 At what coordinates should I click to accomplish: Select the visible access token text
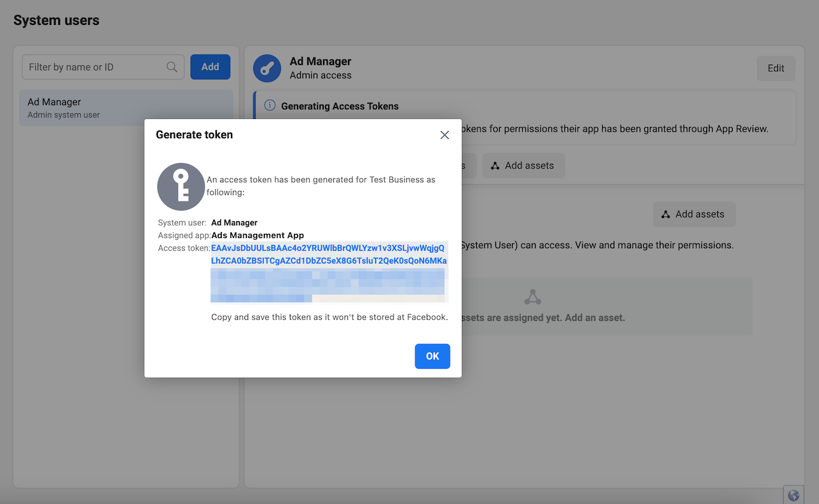(329, 255)
